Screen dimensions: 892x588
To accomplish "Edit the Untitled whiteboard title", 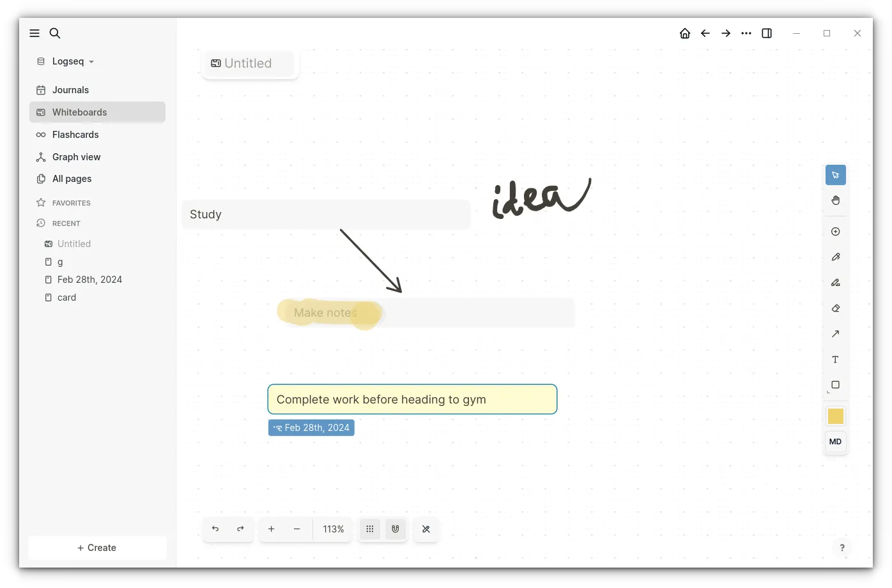I will click(x=248, y=63).
